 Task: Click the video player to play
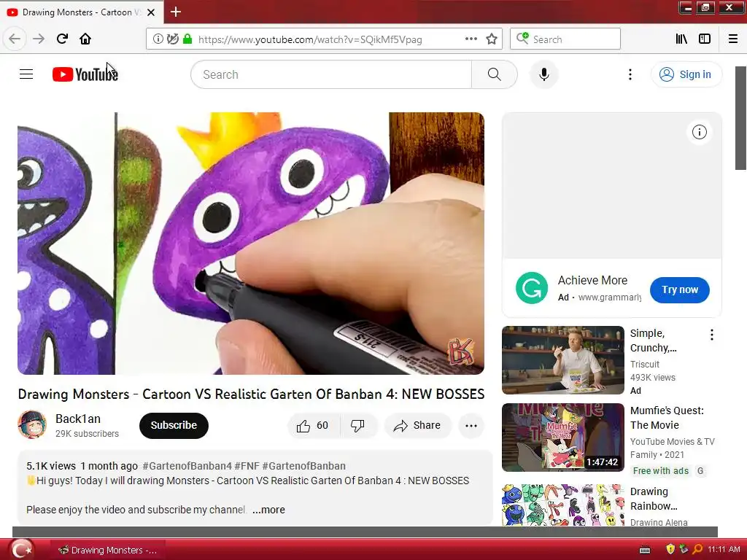(251, 244)
